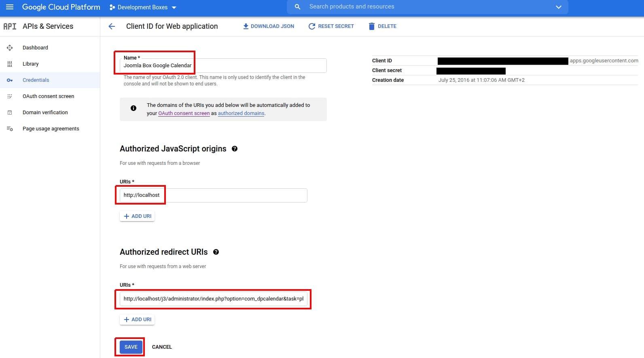This screenshot has height=358, width=644.
Task: Open Credentials in the sidebar
Action: 36,80
